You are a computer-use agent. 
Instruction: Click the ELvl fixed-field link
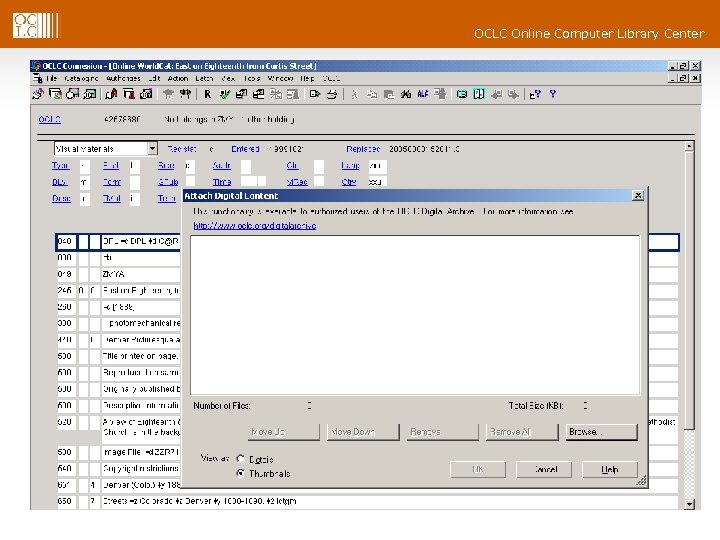(111, 165)
